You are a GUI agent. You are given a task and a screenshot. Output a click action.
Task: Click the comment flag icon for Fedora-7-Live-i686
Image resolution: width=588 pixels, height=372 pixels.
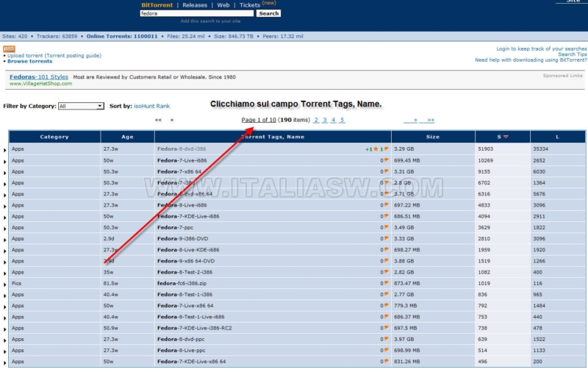point(387,160)
